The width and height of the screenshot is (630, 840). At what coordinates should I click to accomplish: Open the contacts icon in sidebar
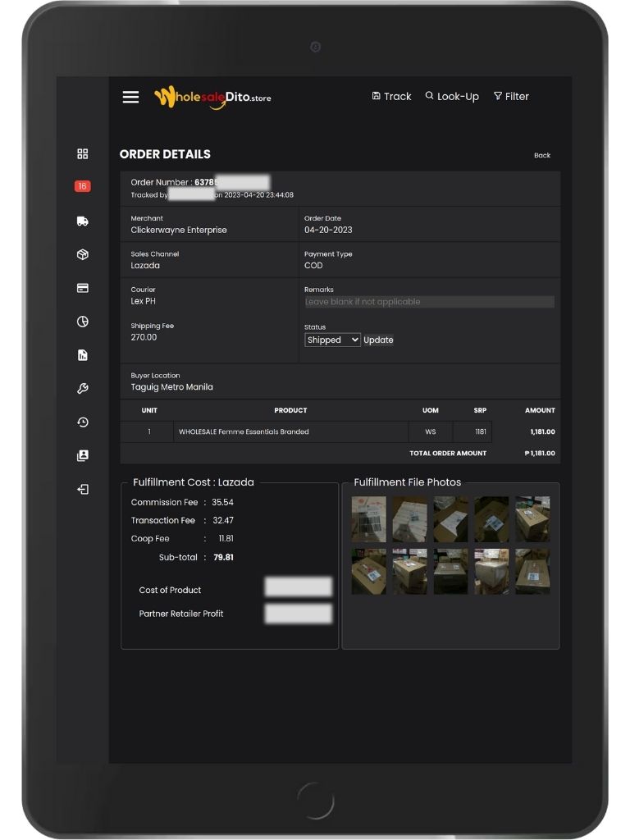[x=83, y=456]
